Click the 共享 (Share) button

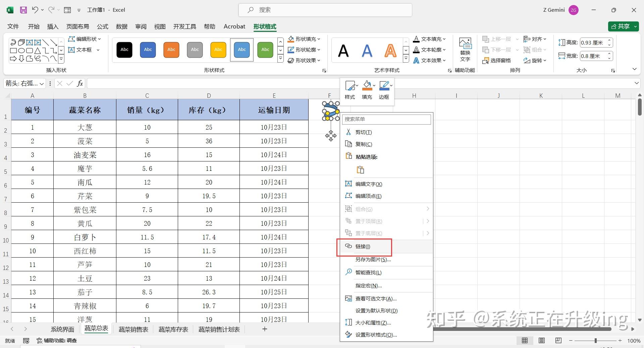(x=623, y=26)
